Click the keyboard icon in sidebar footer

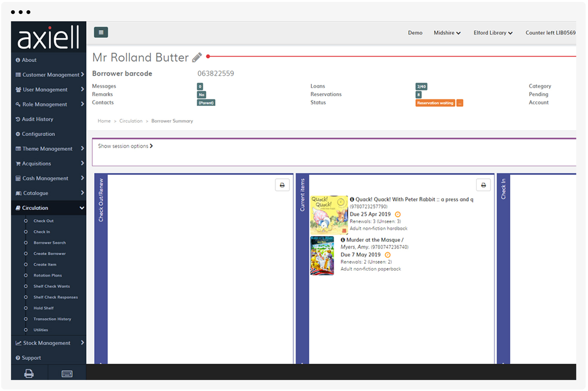67,374
